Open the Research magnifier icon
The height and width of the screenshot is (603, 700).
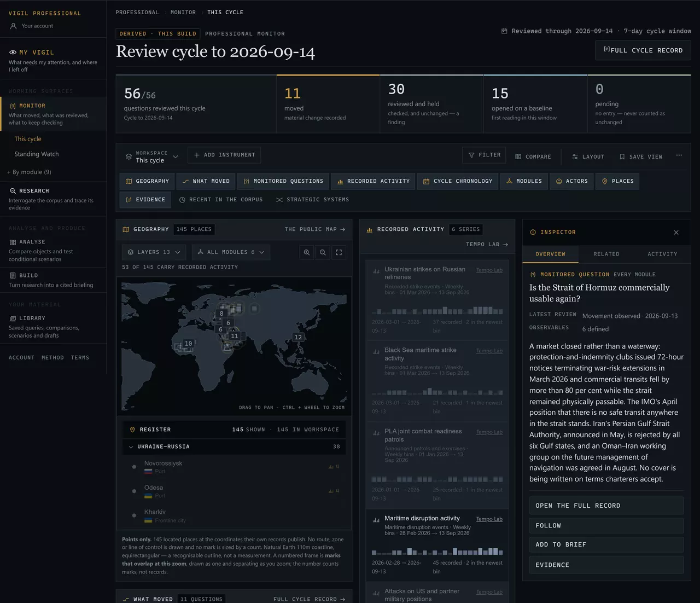point(13,191)
